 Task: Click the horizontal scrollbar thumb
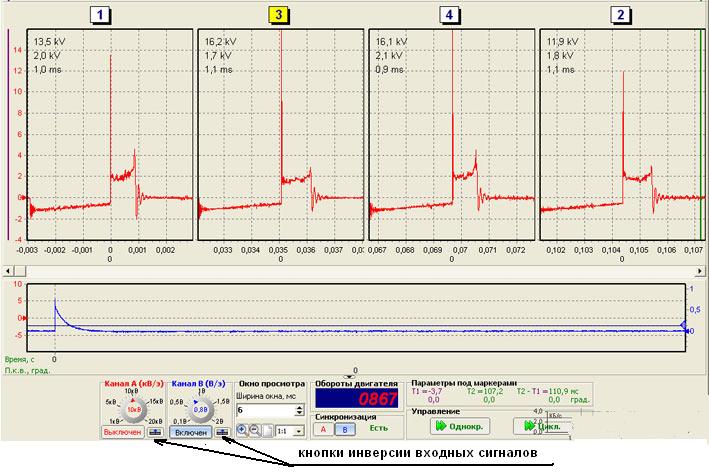point(20,271)
